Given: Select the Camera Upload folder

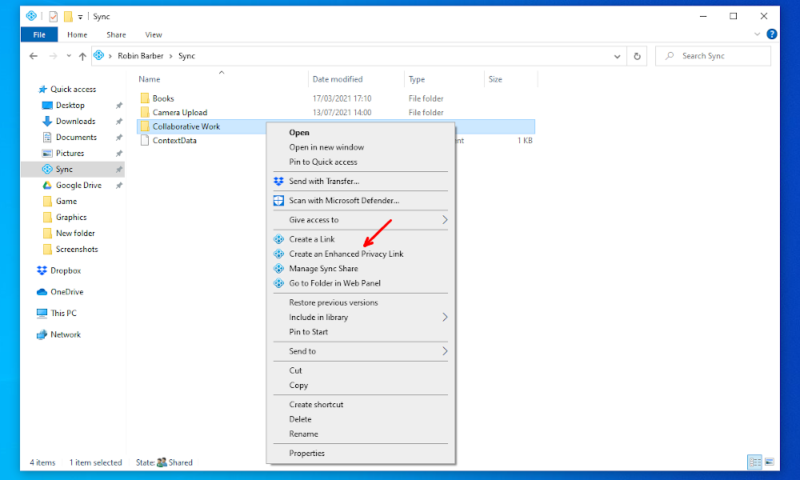Looking at the screenshot, I should point(180,112).
